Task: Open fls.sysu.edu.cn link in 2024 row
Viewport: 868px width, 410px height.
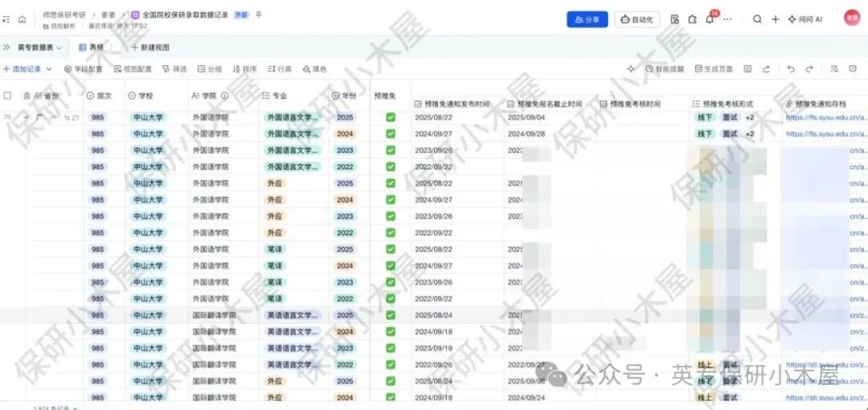Action: [x=825, y=133]
